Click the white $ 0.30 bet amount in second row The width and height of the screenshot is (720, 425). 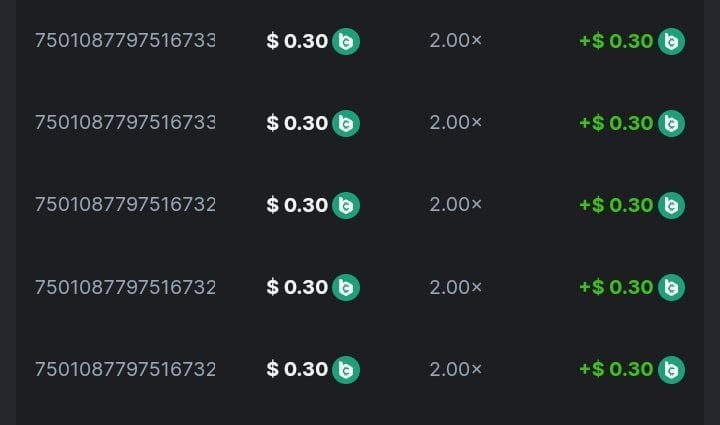click(297, 123)
